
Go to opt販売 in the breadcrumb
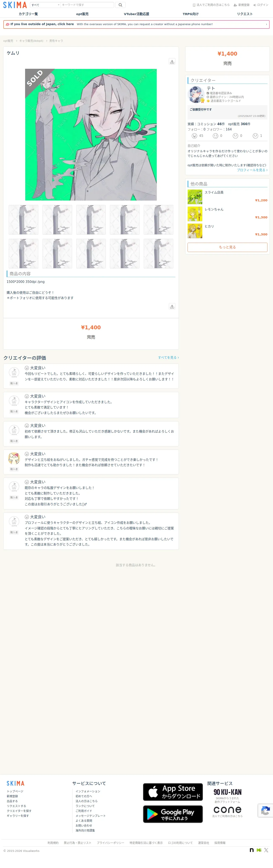coord(8,41)
